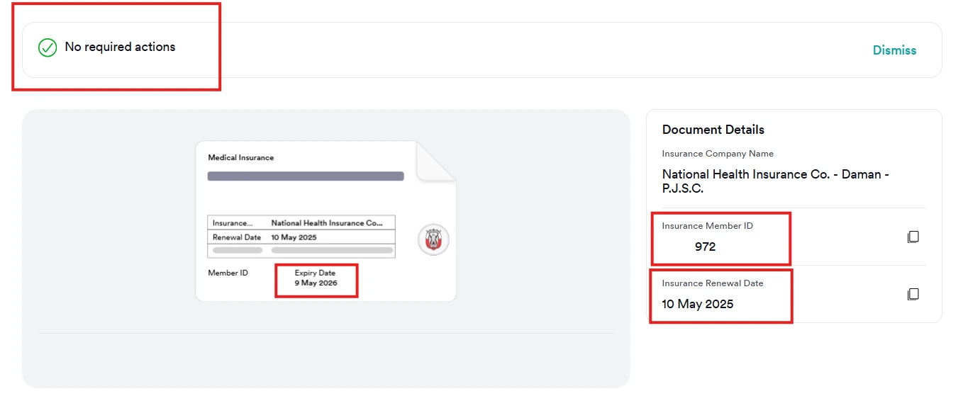Image resolution: width=980 pixels, height=413 pixels.
Task: Click the 'Insurance Renewal Date' field label
Action: tap(713, 283)
